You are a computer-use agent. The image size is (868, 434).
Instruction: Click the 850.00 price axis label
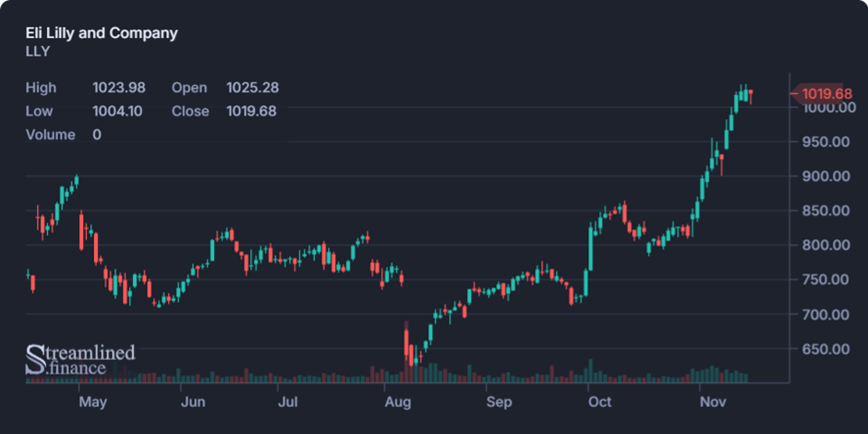coord(826,211)
